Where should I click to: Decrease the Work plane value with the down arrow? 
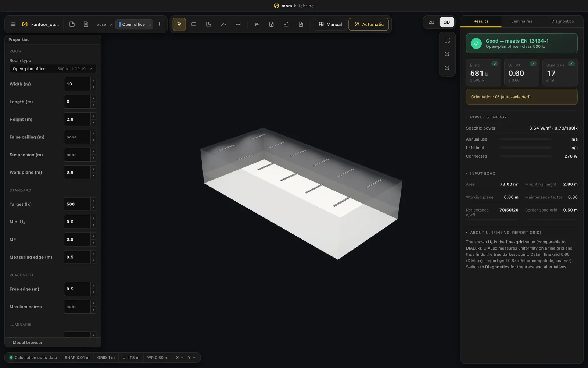(x=93, y=176)
